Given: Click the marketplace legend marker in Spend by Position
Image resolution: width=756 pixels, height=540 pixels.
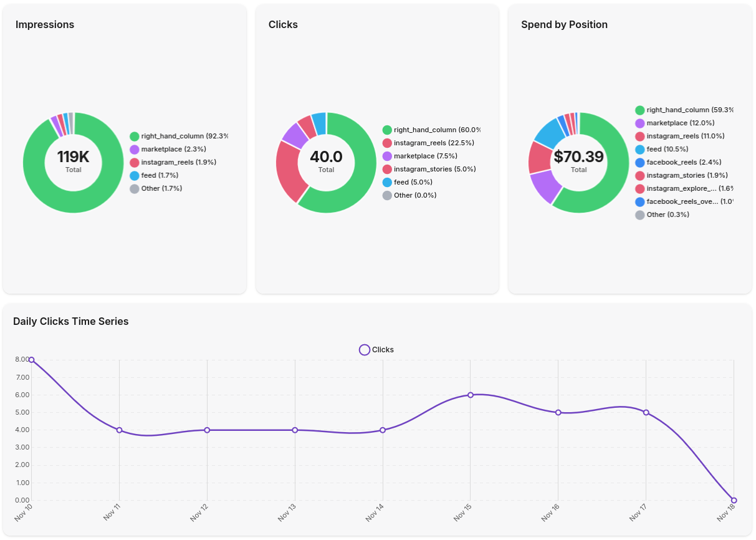Looking at the screenshot, I should [x=639, y=123].
